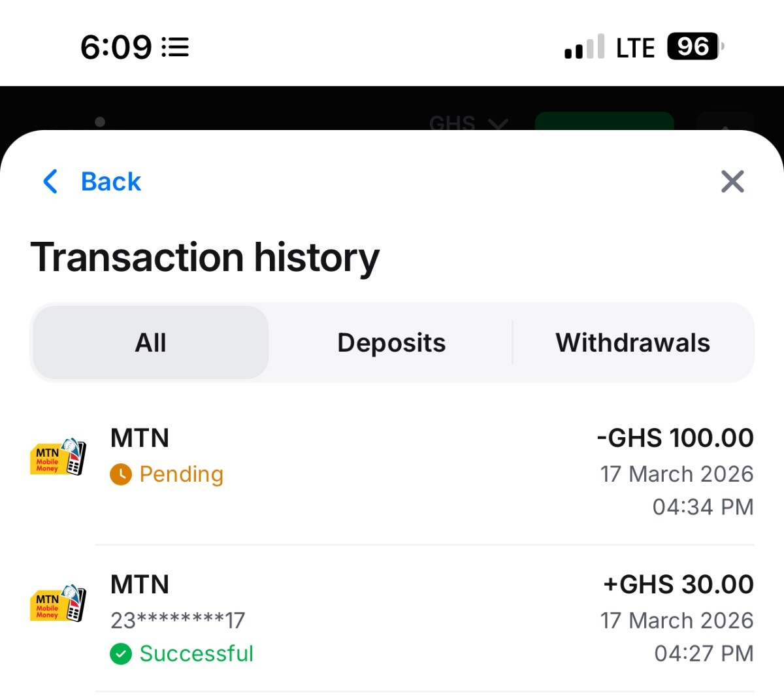
Task: Tap MTN Mobile Money icon on pending withdrawal
Action: (x=58, y=457)
